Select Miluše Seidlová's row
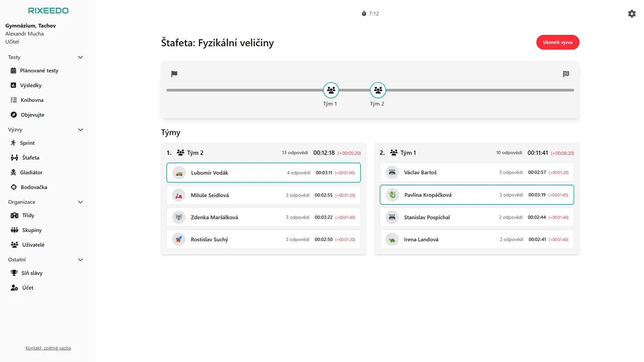This screenshot has height=362, width=644. [263, 195]
